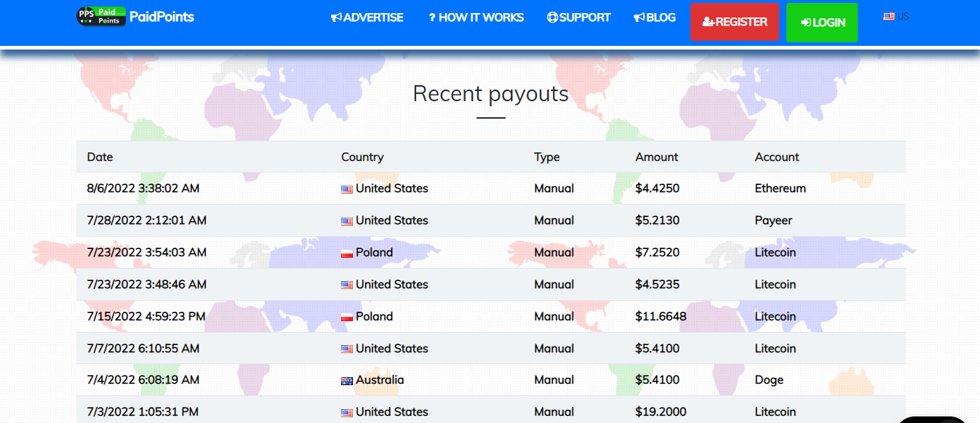Image resolution: width=980 pixels, height=423 pixels.
Task: Click the Payeer account cell
Action: (774, 221)
